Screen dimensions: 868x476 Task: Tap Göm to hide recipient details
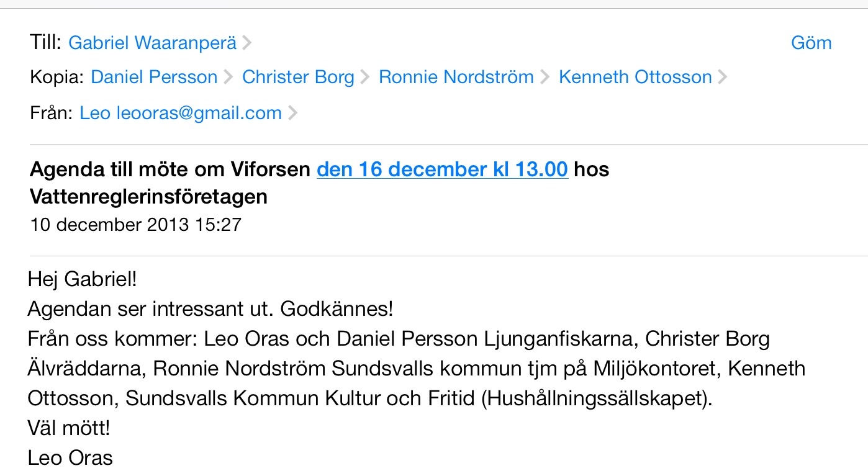click(811, 43)
